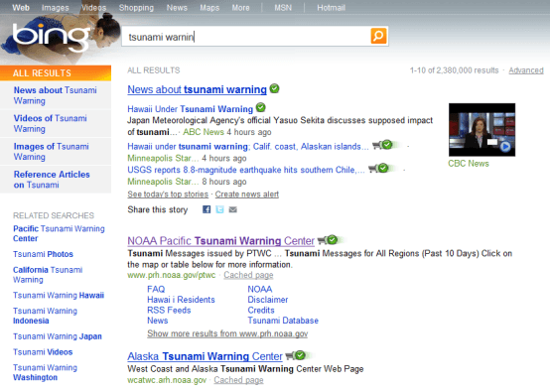Search California Tsunami Warning related search

pyautogui.click(x=48, y=275)
